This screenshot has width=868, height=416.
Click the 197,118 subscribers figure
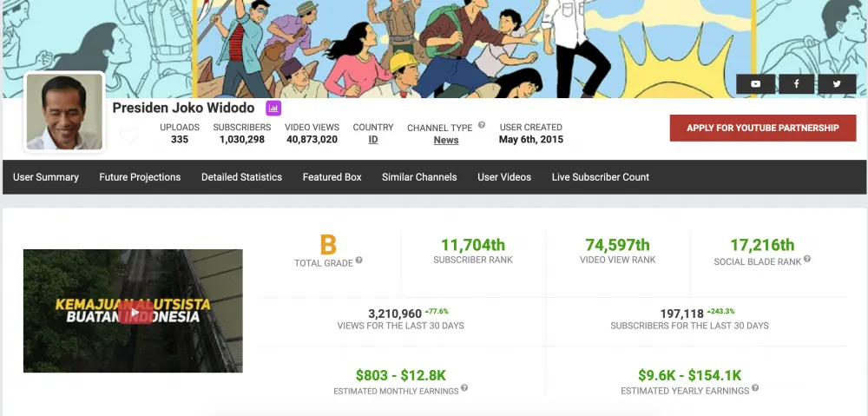click(x=682, y=314)
